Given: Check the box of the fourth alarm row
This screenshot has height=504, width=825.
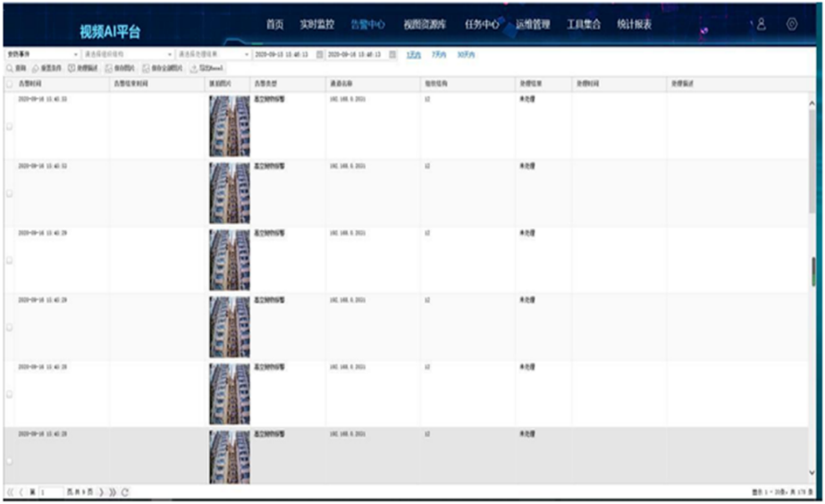Looking at the screenshot, I should coord(9,327).
